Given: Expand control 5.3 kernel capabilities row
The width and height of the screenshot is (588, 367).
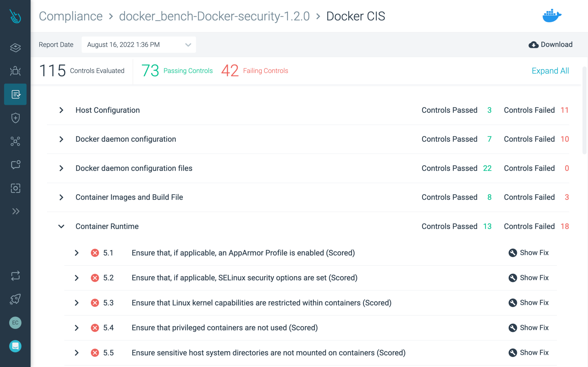Looking at the screenshot, I should [x=77, y=303].
